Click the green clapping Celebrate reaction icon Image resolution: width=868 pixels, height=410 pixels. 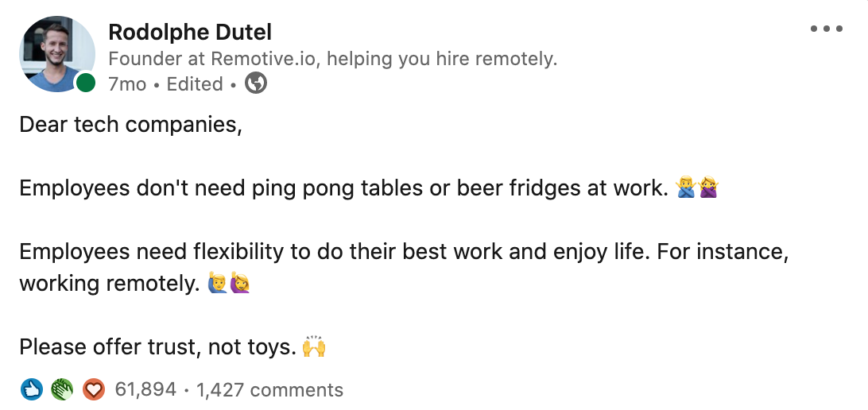[x=62, y=389]
